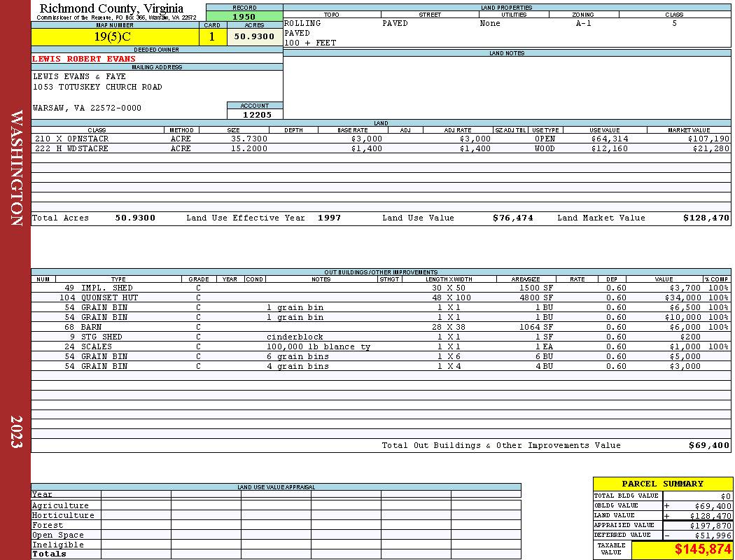Click size value 35.7300

click(x=249, y=139)
